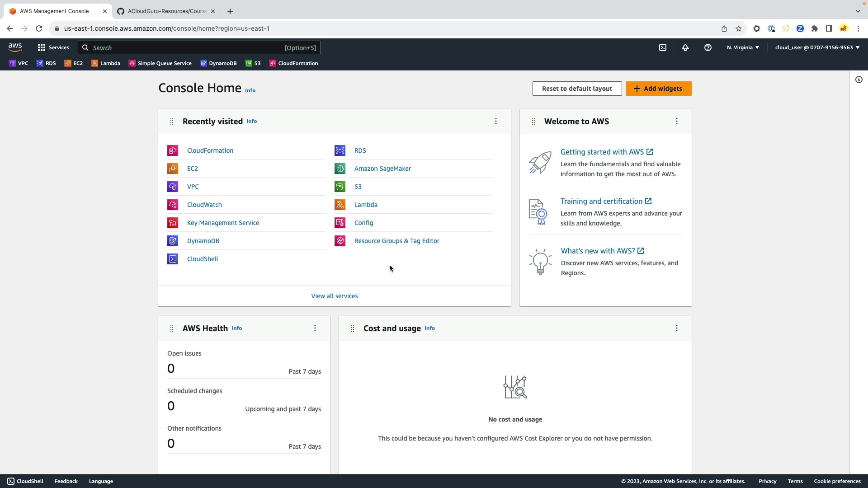
Task: Click the notifications bell icon
Action: click(685, 47)
